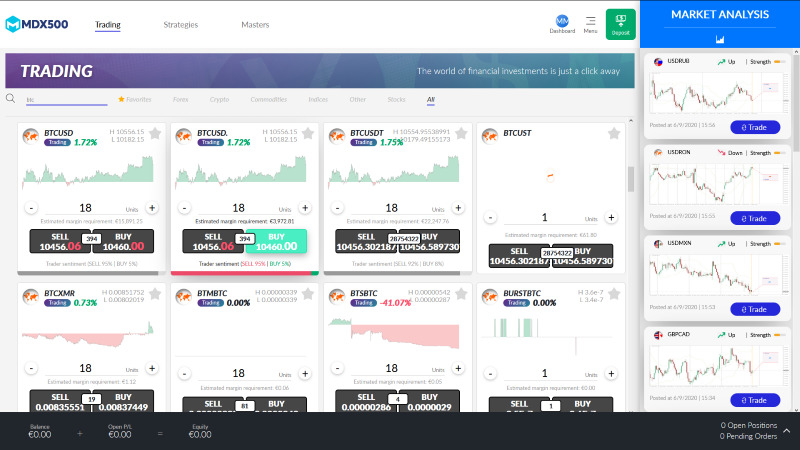Decrease BTCUST units with minus
The image size is (800, 450).
click(x=490, y=218)
